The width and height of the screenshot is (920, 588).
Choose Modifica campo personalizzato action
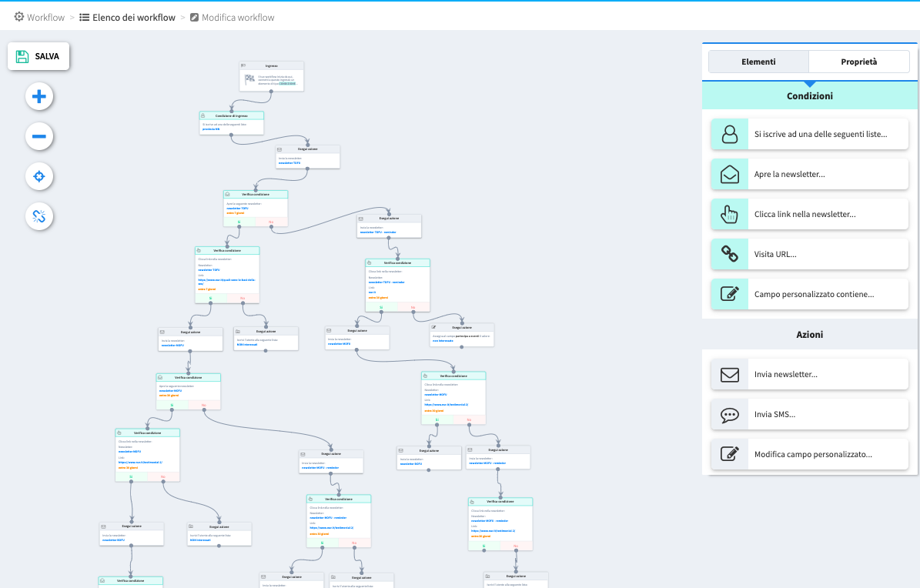(813, 455)
